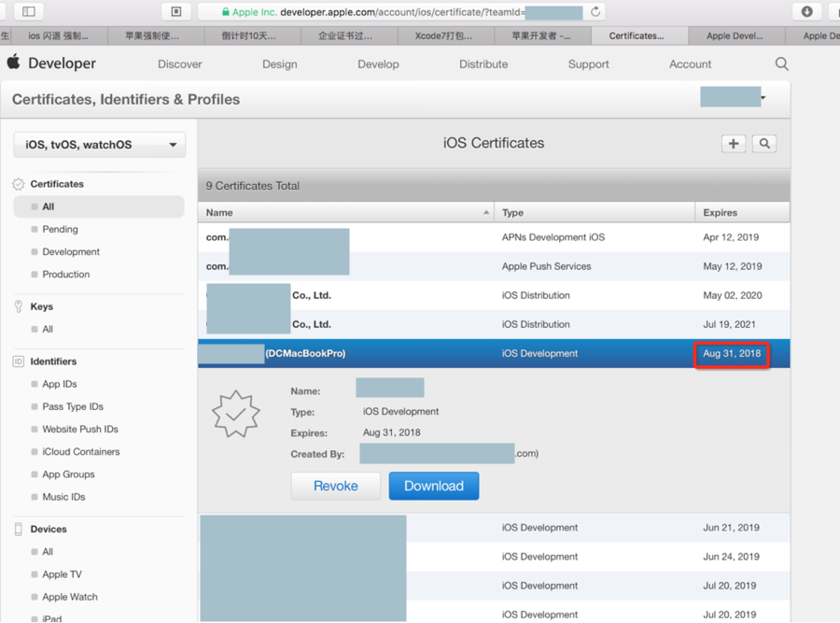This screenshot has height=623, width=840.
Task: Revoke the selected certificate
Action: [336, 486]
